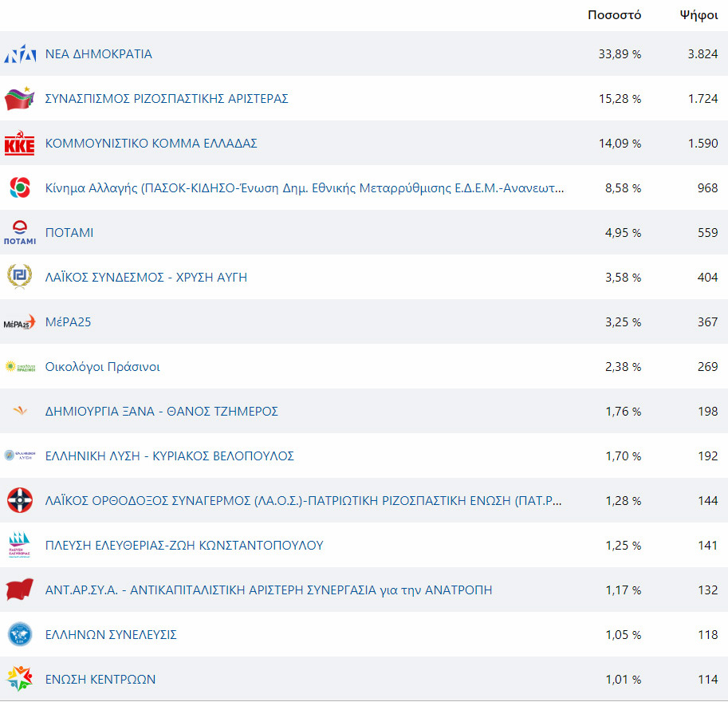The height and width of the screenshot is (702, 728).
Task: Open the ΝΕΑ ΔΗΜΟΚΡΑΤΙΑ party link
Action: pyautogui.click(x=98, y=54)
